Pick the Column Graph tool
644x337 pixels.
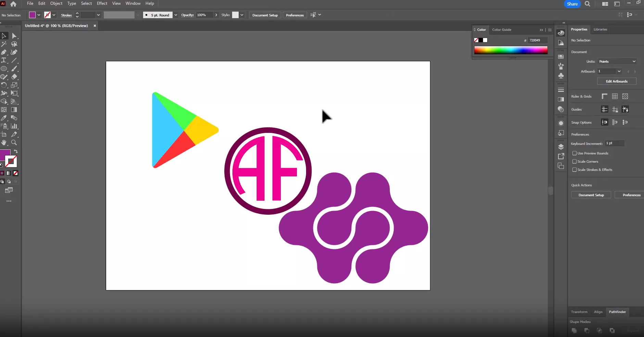[x=14, y=126]
